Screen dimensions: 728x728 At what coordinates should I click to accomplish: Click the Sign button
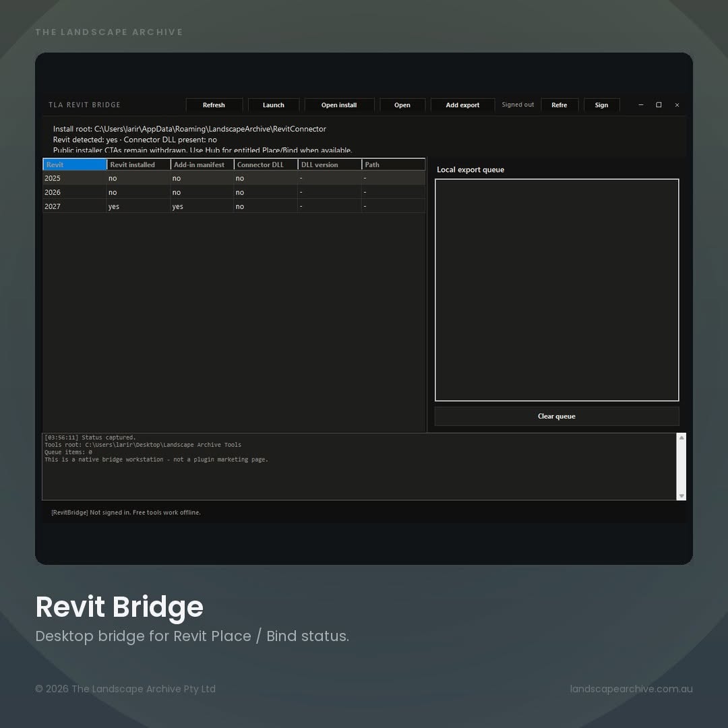[602, 105]
